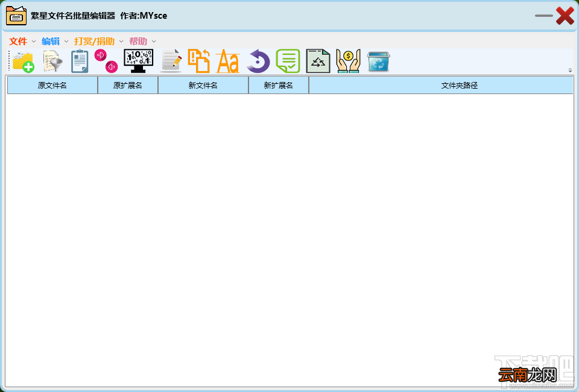579x392 pixels.
Task: Click the blue recycle bin icon
Action: pos(379,62)
